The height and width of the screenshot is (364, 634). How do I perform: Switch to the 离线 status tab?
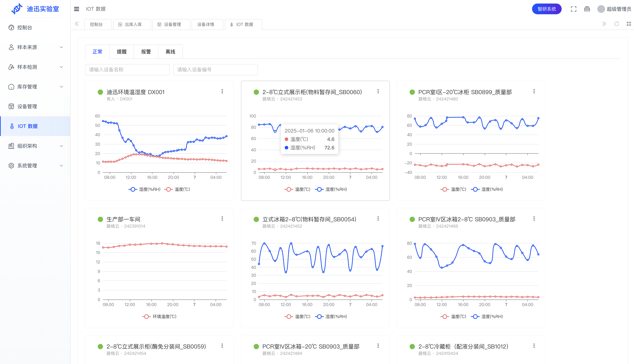[x=170, y=52]
